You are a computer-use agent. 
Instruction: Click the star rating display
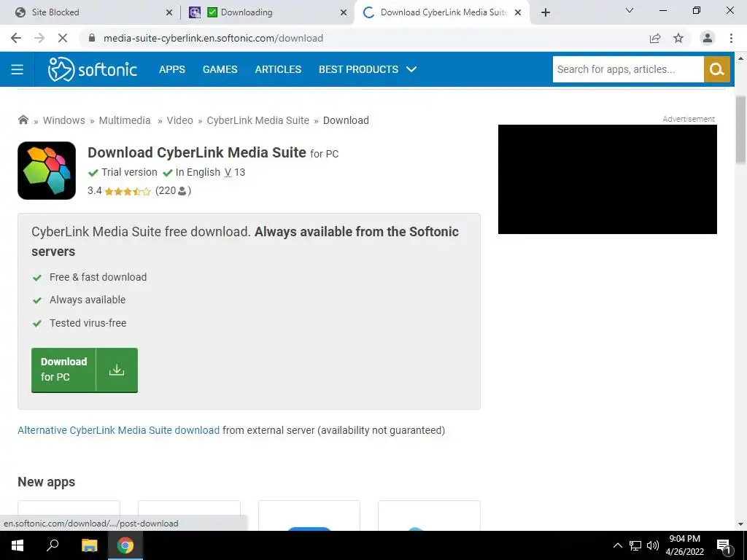[x=127, y=192]
